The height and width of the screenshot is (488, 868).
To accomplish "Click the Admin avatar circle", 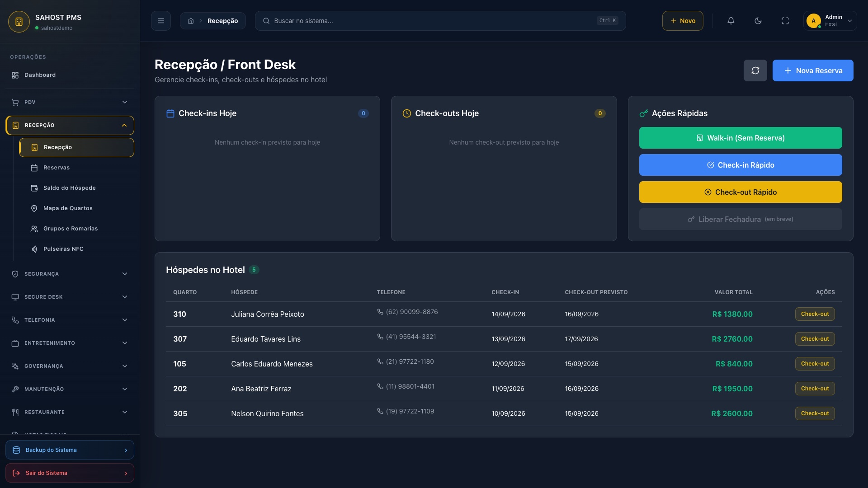I will (x=813, y=21).
